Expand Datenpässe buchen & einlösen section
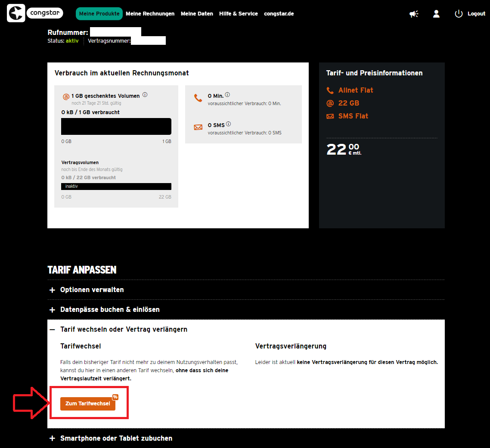This screenshot has height=448, width=490. click(x=109, y=310)
